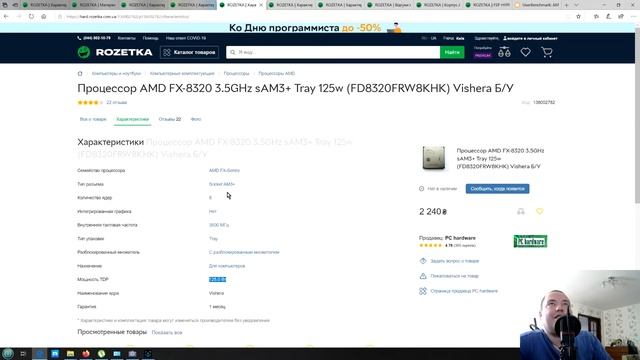Click the browser forward arrow

19,16
